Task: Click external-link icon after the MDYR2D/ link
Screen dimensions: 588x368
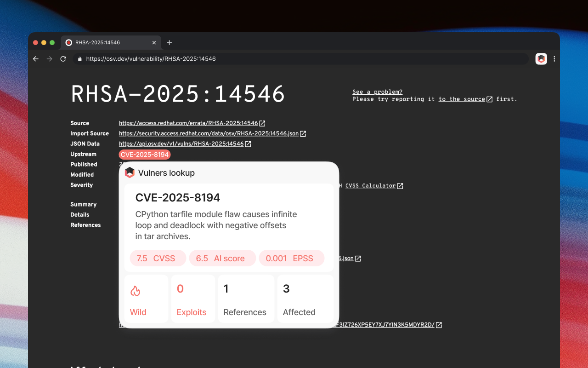Action: 439,325
